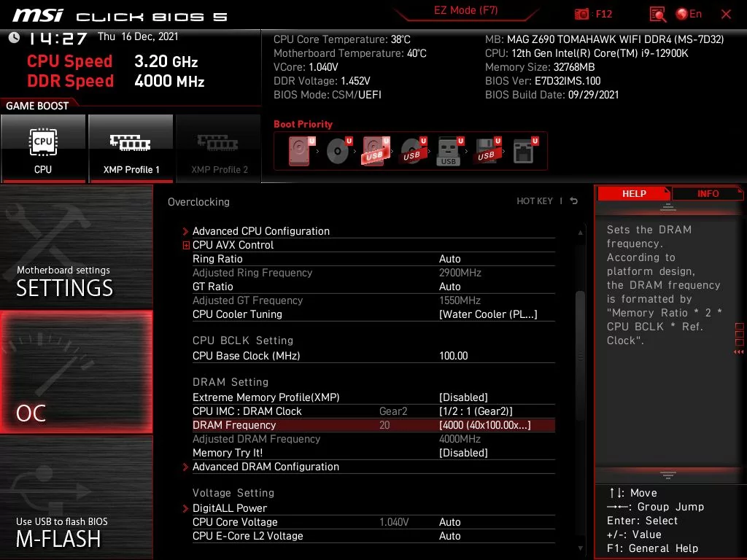Select the USB floppy boot device icon

coord(487,151)
